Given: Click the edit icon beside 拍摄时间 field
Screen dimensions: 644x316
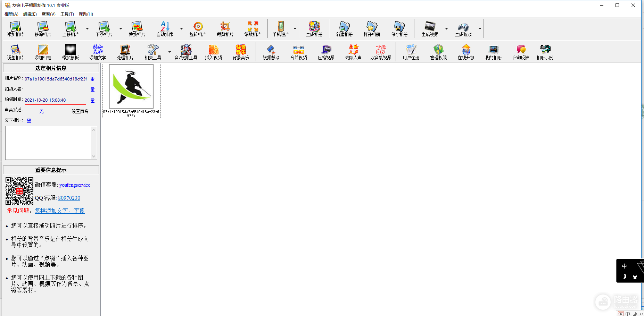Looking at the screenshot, I should pos(92,101).
